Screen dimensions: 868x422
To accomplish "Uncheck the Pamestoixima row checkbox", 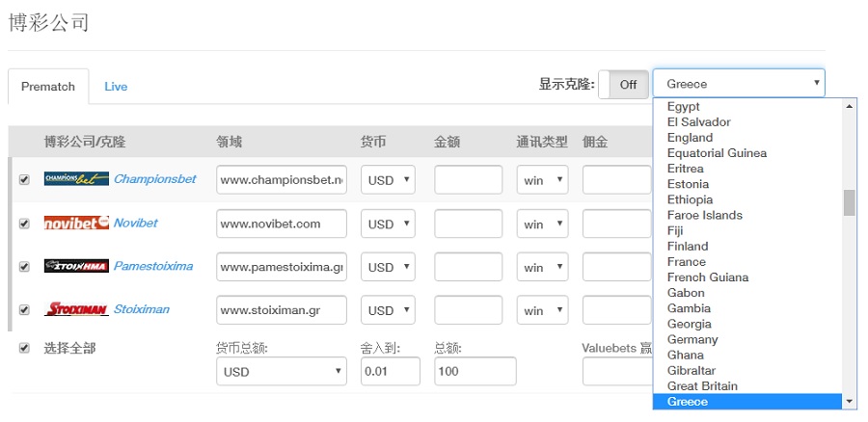I will click(x=24, y=267).
